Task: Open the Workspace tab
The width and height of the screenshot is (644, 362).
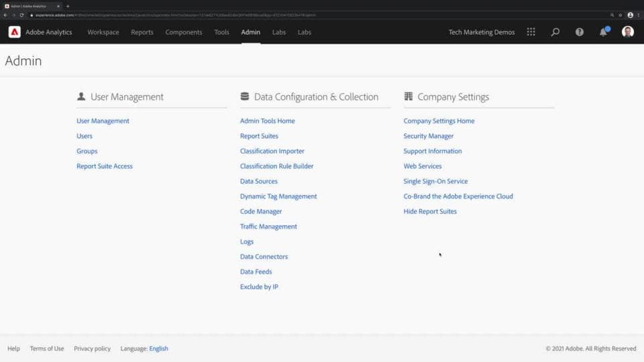Action: pyautogui.click(x=103, y=32)
